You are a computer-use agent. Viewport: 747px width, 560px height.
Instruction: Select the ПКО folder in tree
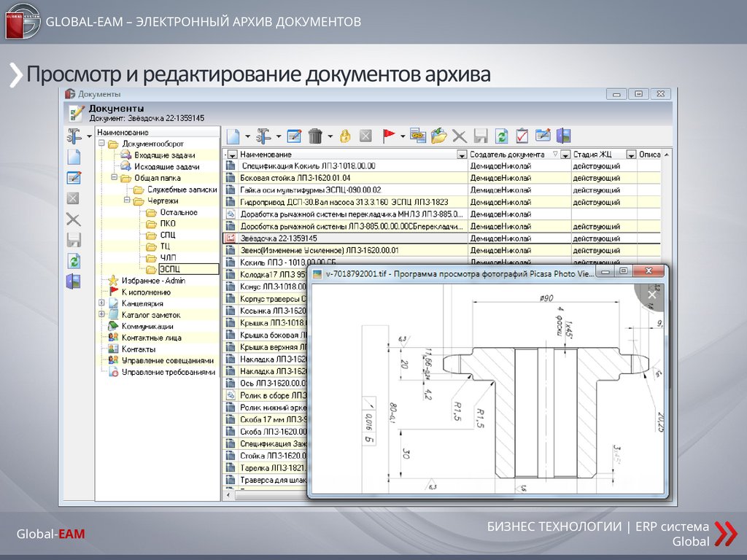click(168, 224)
